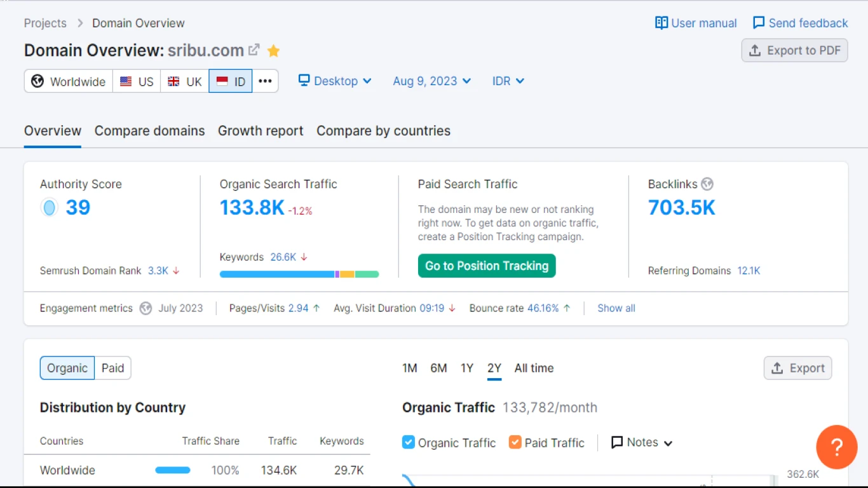Click the Indonesia flag icon
Viewport: 868px width, 488px height.
coord(222,81)
